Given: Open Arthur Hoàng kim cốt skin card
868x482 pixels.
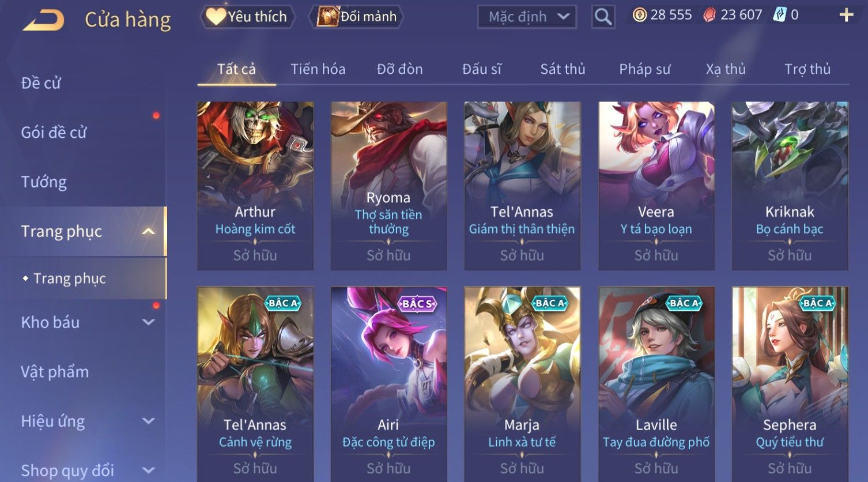Looking at the screenshot, I should click(x=255, y=186).
